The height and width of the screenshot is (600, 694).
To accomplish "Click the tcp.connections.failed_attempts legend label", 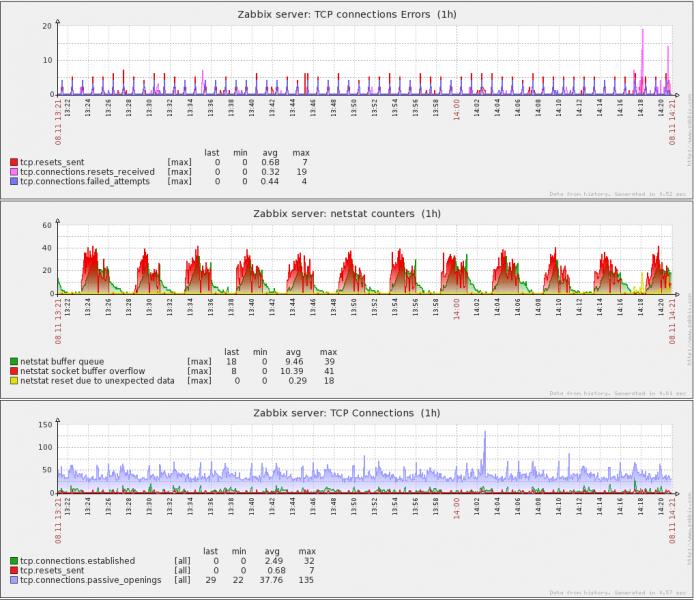I will coord(85,182).
